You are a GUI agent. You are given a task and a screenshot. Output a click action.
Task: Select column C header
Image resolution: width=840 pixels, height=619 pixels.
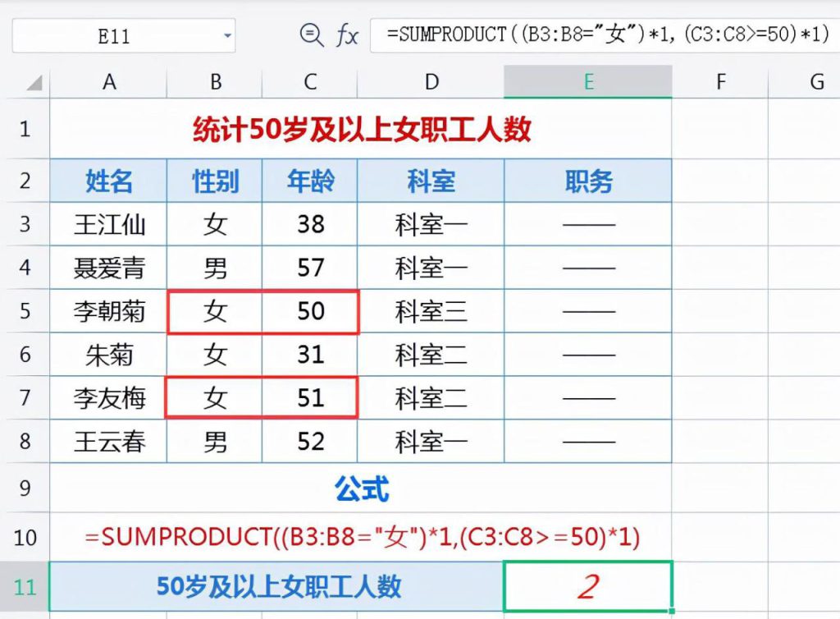[310, 81]
